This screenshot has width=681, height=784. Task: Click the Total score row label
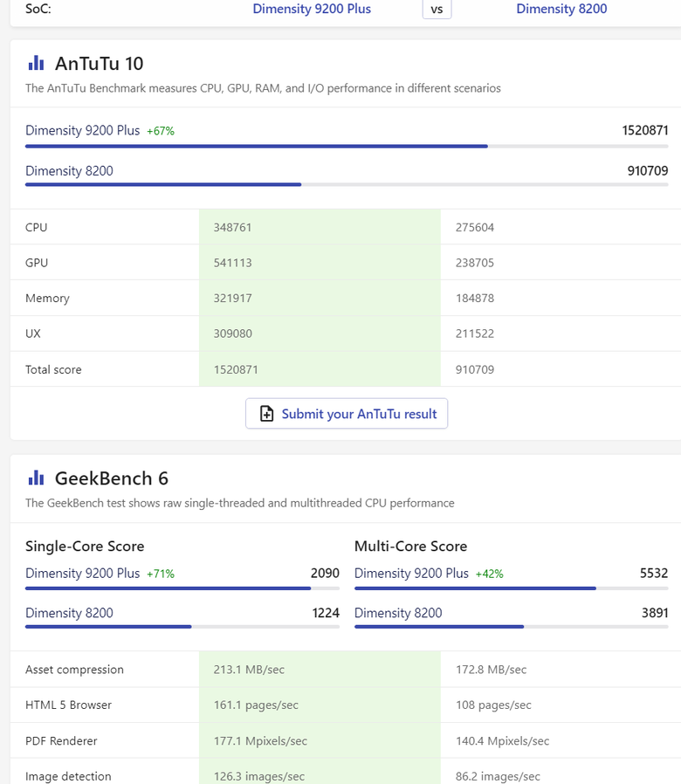[x=53, y=369]
